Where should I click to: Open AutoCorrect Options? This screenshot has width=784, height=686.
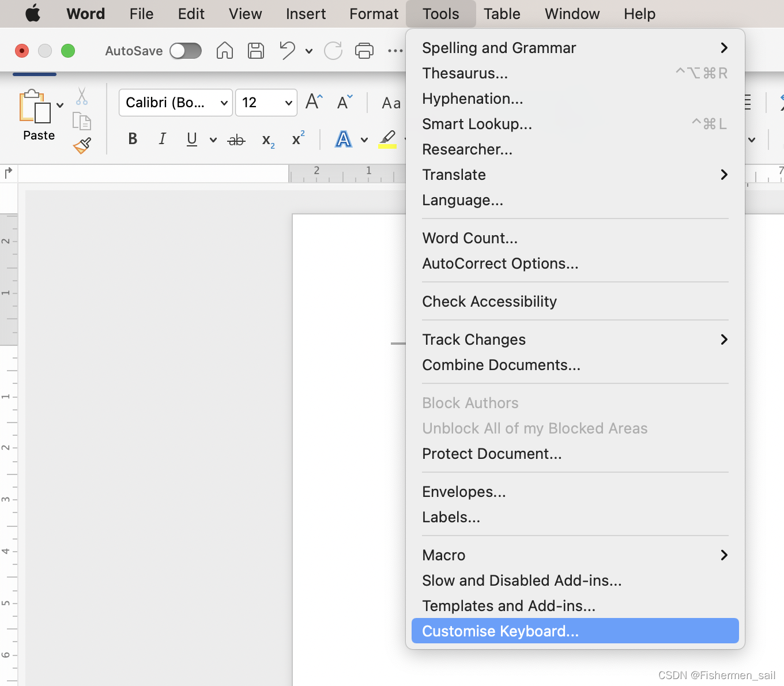(575, 263)
